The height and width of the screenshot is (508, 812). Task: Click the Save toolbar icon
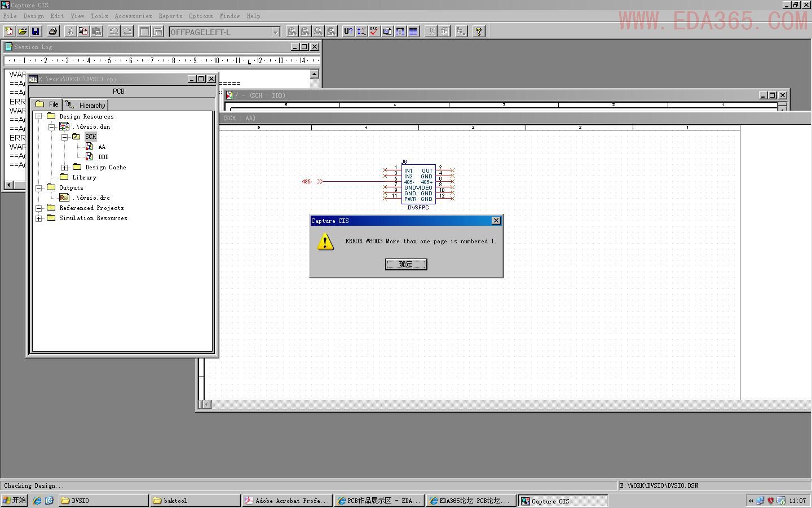tap(36, 32)
